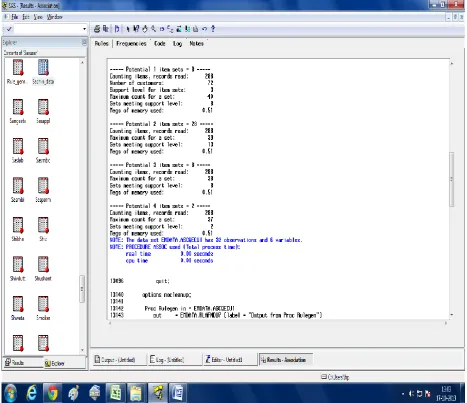Close the Explorer panel with its X
This screenshot has width=467, height=403.
click(x=84, y=42)
